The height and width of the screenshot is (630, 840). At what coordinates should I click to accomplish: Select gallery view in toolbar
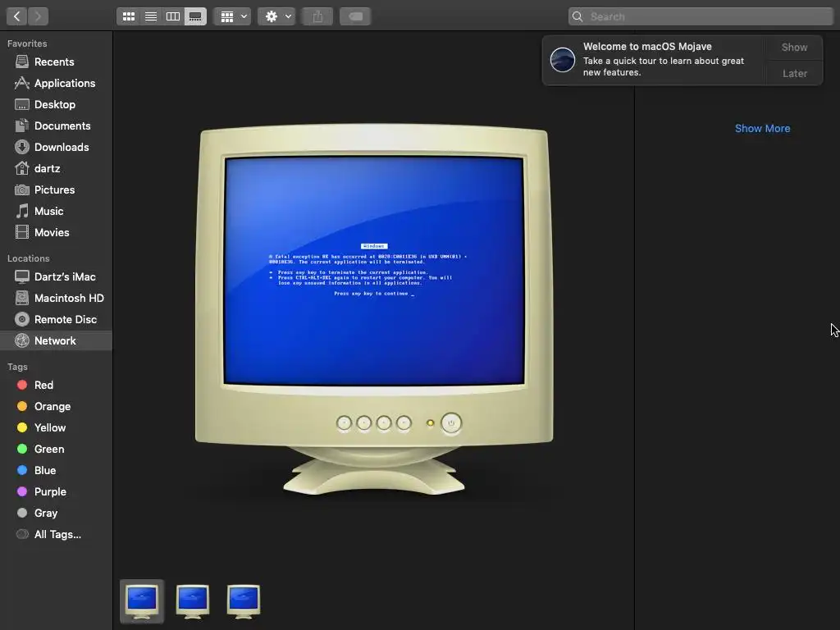click(x=195, y=16)
